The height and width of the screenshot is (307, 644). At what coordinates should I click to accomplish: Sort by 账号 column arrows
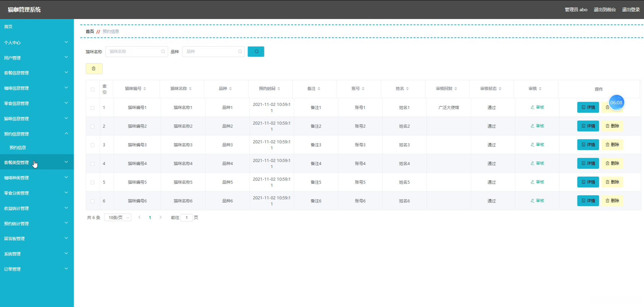pyautogui.click(x=363, y=89)
